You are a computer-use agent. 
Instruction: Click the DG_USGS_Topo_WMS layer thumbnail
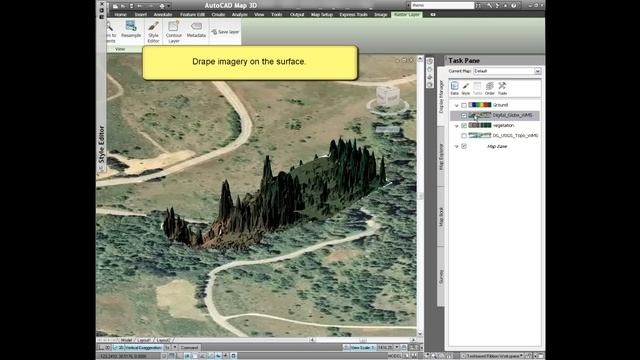pos(480,136)
